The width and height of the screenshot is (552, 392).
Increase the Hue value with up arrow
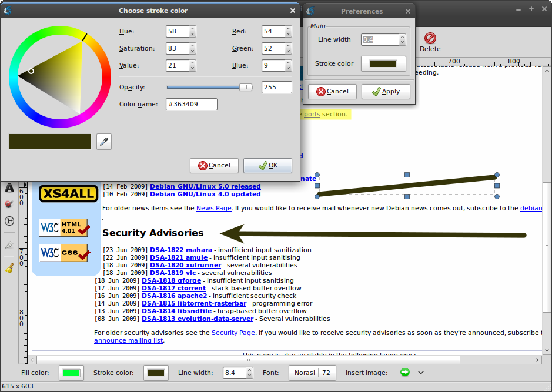(x=192, y=29)
